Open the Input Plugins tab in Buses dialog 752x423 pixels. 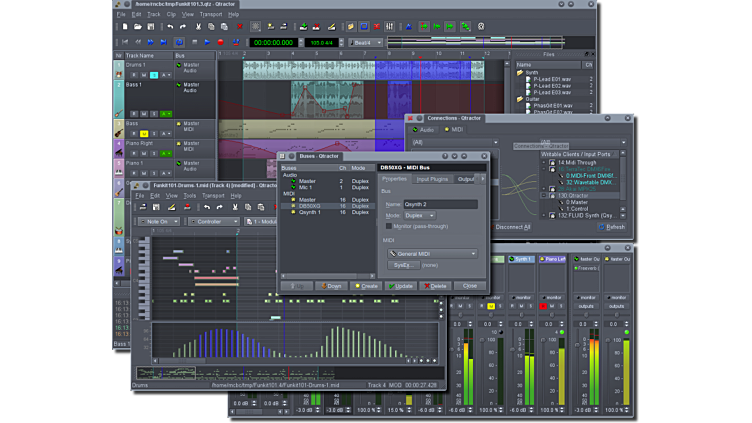click(432, 179)
